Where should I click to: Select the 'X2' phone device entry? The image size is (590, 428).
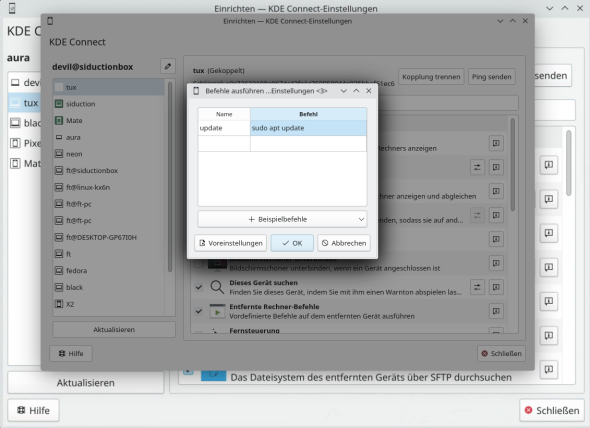tap(109, 304)
